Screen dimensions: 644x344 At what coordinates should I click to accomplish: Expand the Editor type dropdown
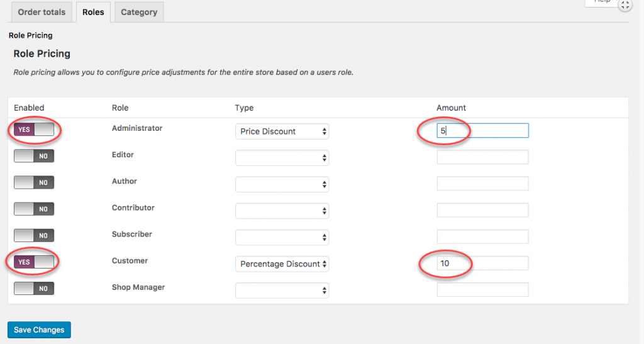click(x=282, y=158)
